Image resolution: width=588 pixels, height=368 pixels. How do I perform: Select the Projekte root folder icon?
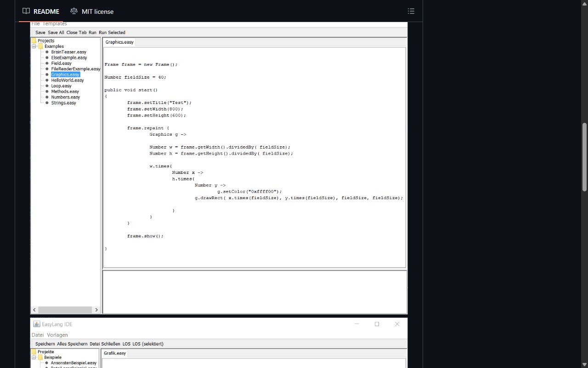click(34, 351)
